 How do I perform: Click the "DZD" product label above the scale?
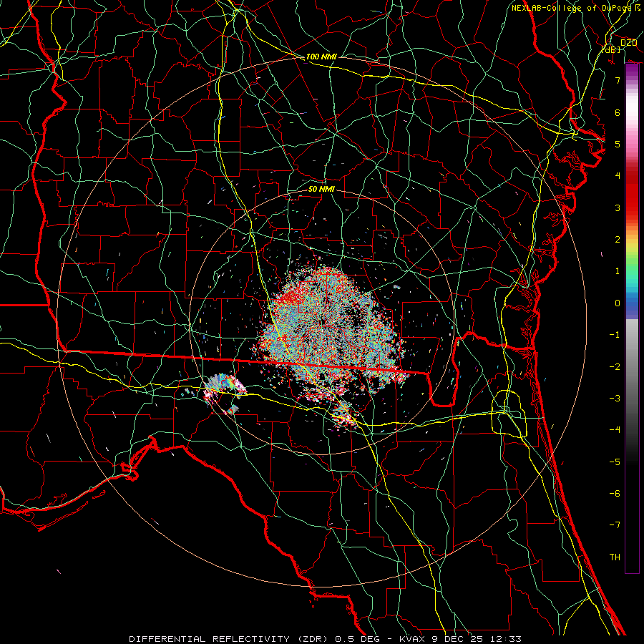(628, 43)
